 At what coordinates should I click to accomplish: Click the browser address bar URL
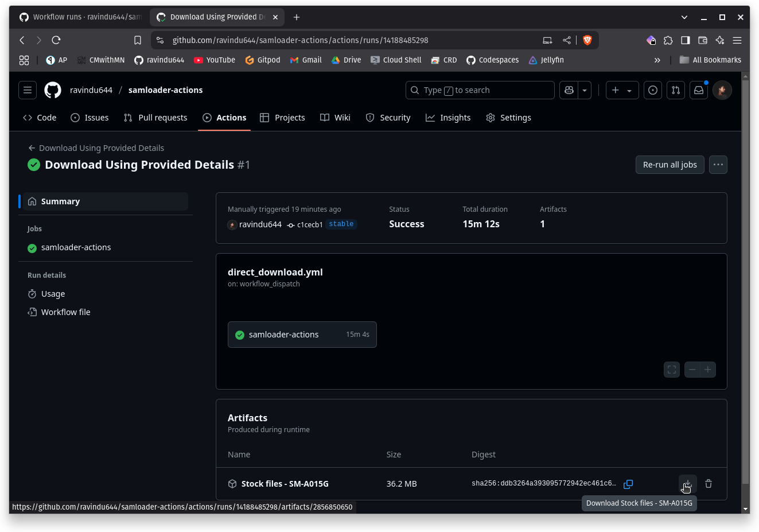(301, 40)
